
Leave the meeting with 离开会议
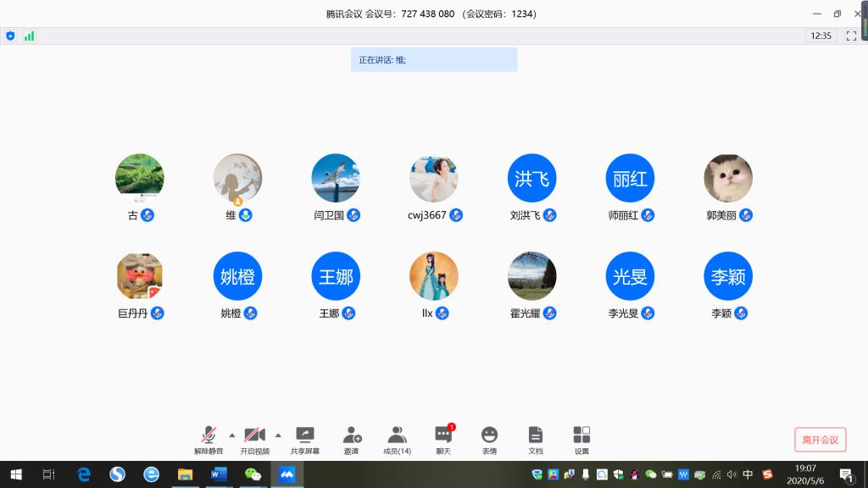pyautogui.click(x=820, y=440)
